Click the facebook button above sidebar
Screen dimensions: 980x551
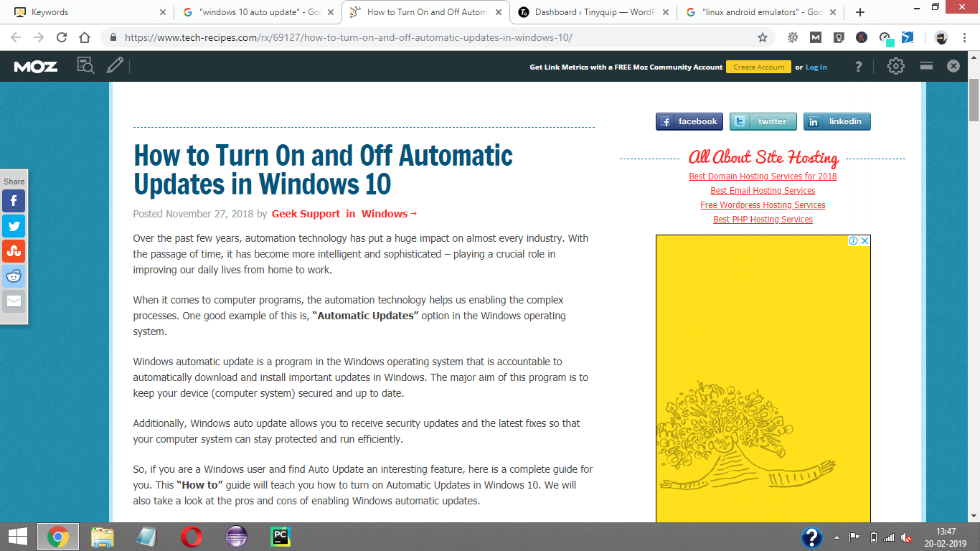pos(689,121)
